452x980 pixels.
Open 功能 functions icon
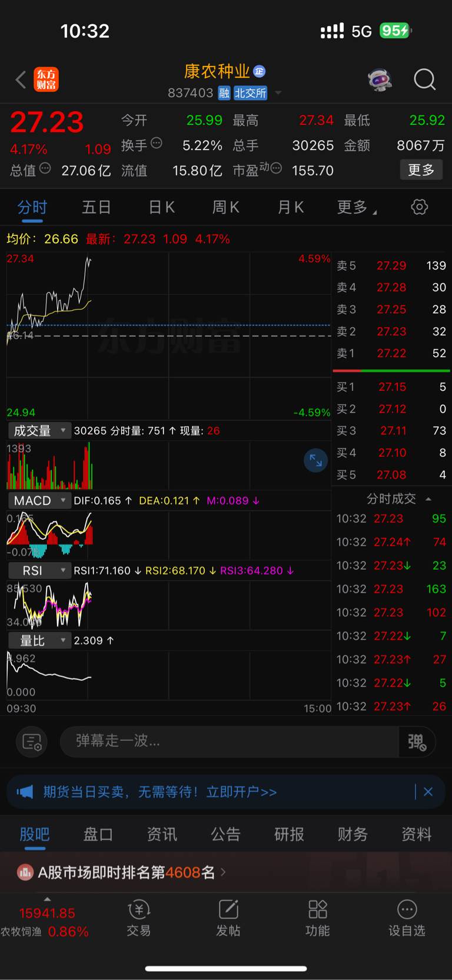point(318,918)
